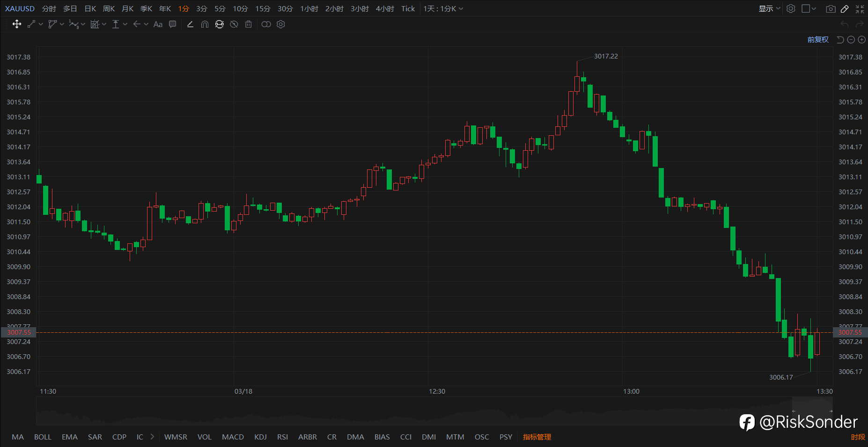This screenshot has width=868, height=447.
Task: Click the overlapping circles link icon
Action: (266, 24)
